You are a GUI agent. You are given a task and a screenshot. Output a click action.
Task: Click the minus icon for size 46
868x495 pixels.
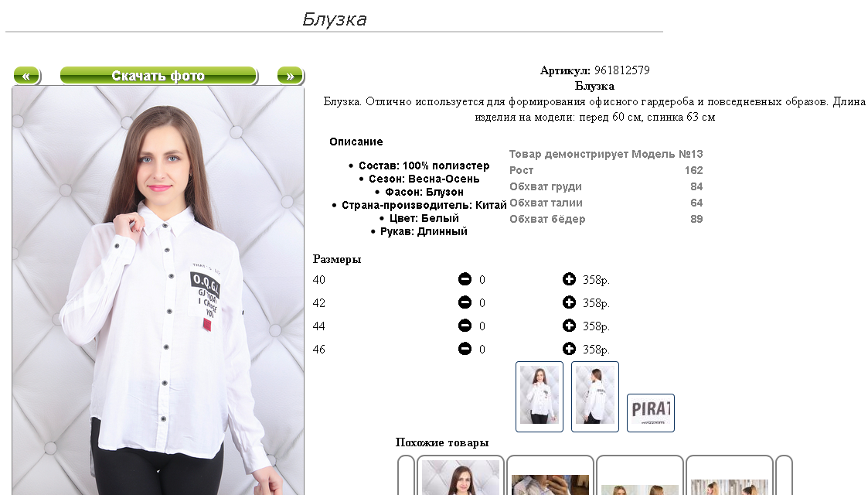click(x=465, y=349)
